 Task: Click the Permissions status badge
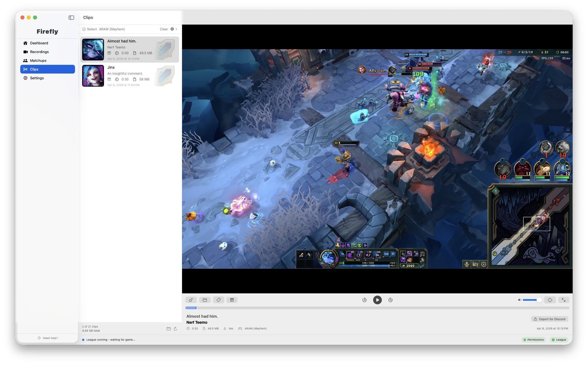[534, 340]
